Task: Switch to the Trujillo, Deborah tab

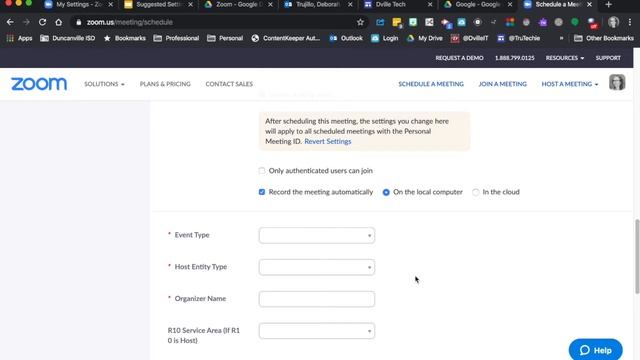Action: [x=318, y=4]
